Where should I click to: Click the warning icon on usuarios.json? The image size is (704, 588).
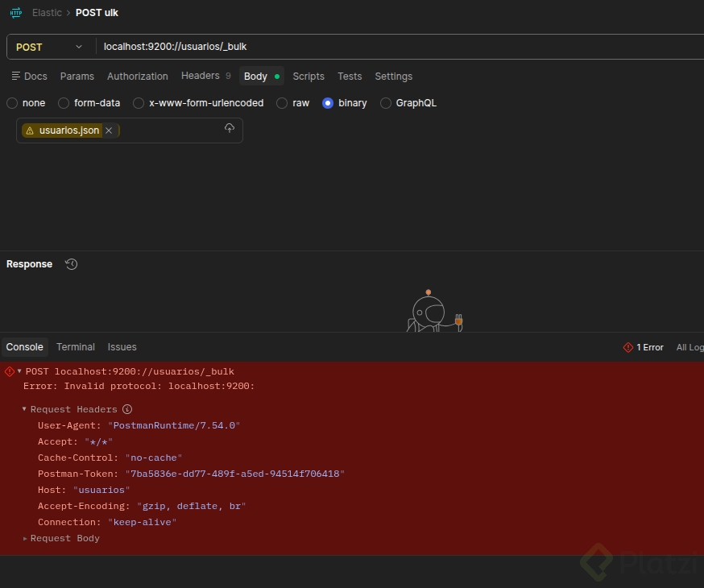pos(30,130)
